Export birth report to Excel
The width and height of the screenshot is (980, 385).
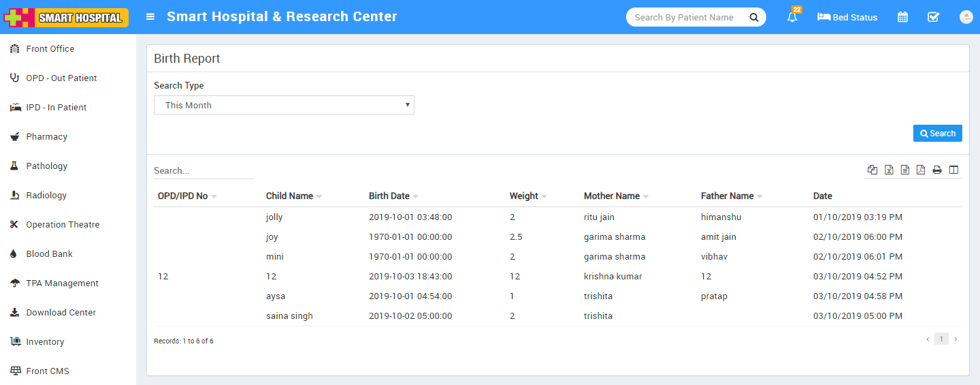[889, 170]
